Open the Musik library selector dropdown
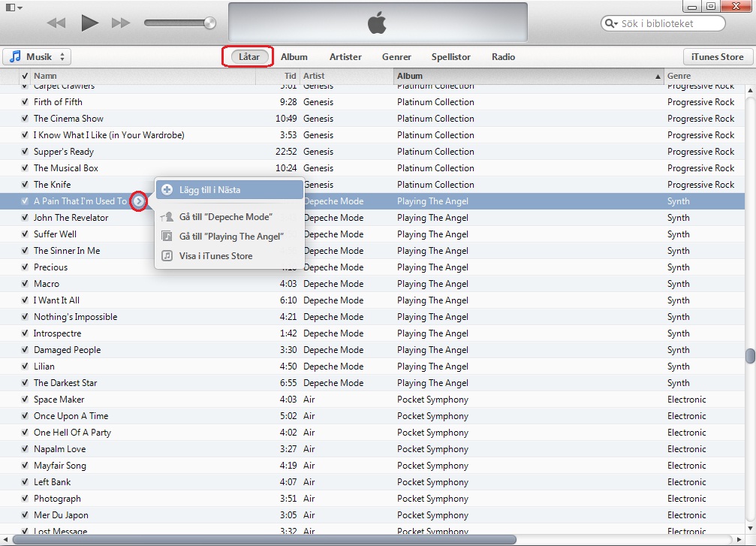 pos(37,56)
